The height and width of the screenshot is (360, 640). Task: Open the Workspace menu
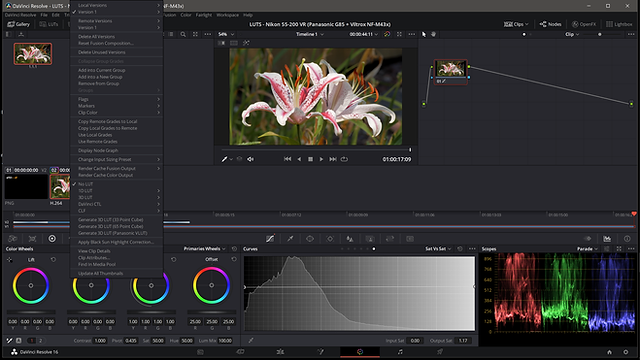pyautogui.click(x=227, y=15)
